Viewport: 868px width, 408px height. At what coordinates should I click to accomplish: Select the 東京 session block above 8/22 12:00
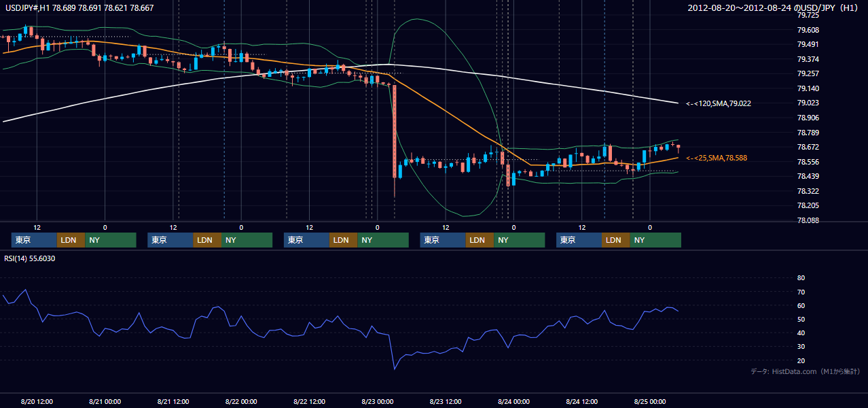pyautogui.click(x=306, y=240)
